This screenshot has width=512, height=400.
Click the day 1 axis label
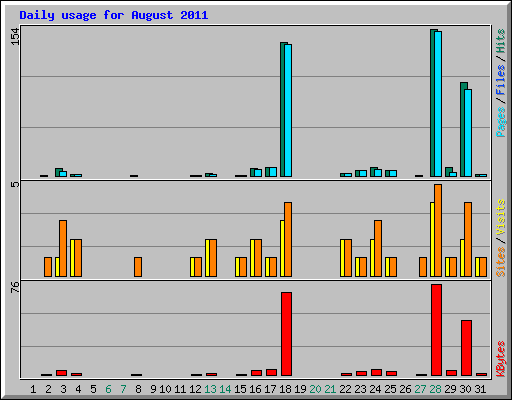click(x=33, y=389)
